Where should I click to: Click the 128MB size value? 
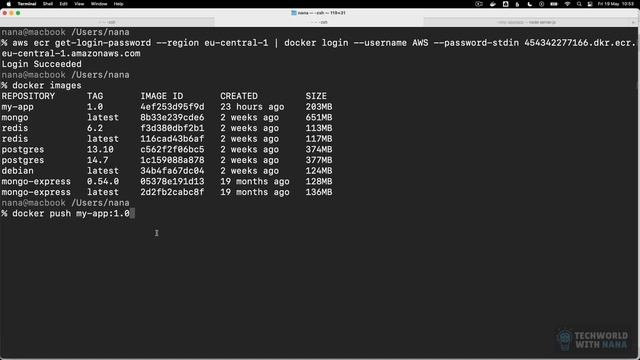click(319, 181)
